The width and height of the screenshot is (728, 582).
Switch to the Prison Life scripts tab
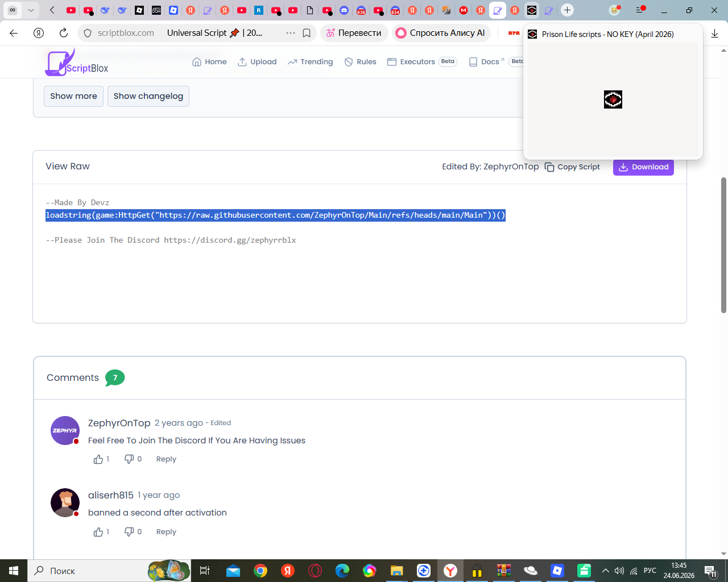pos(532,10)
